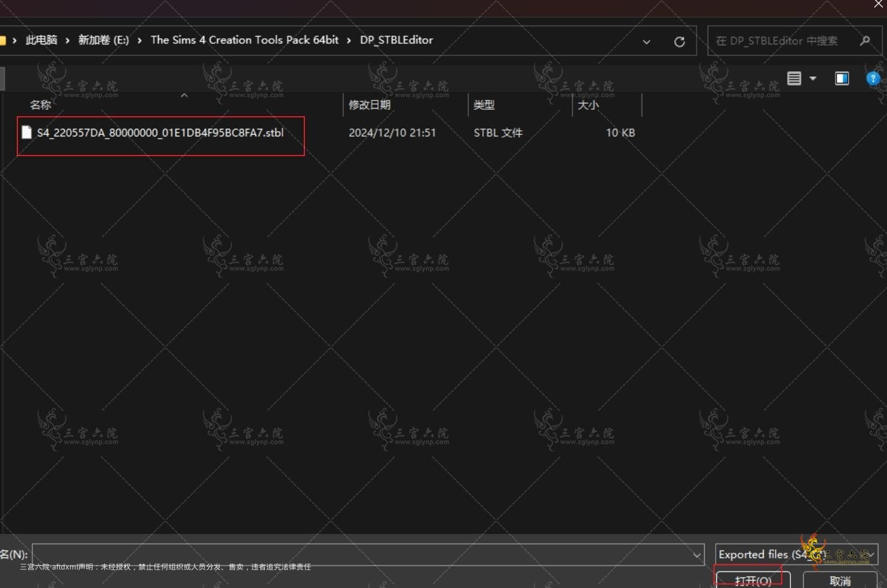Open the view options dropdown arrow
The width and height of the screenshot is (887, 588).
pyautogui.click(x=813, y=79)
